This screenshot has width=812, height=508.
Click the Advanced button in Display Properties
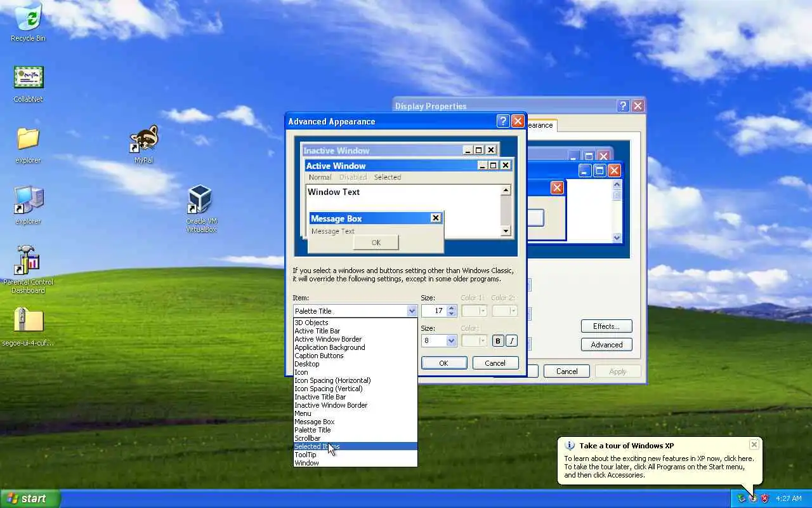(x=606, y=345)
